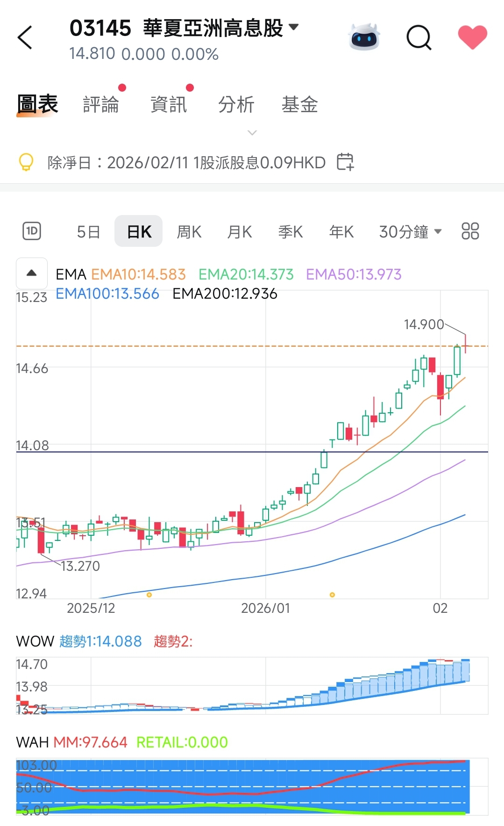This screenshot has height=826, width=504.
Task: Tap the search magnifier icon
Action: tap(419, 37)
